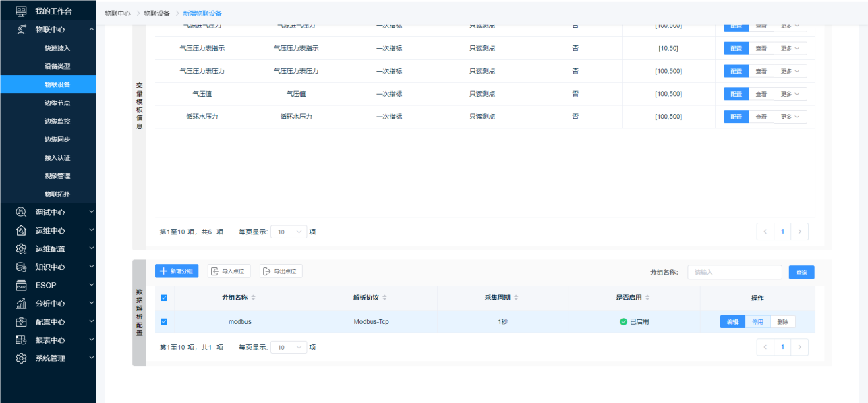868x403 pixels.
Task: Click the 分析中心 chart icon
Action: coord(21,303)
